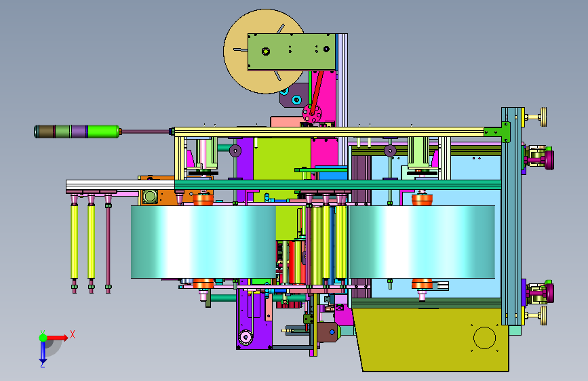Select the pink cam wheel with holes
This screenshot has height=381, width=588.
pos(312,113)
